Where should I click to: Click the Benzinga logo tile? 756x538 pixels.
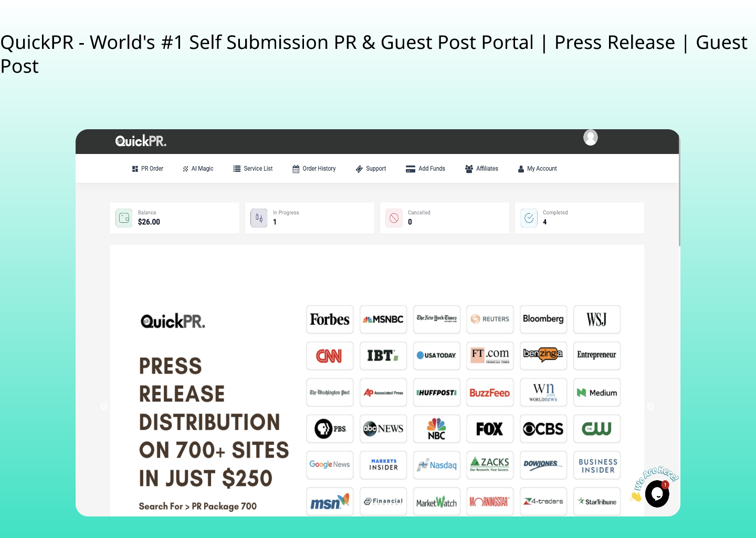(x=543, y=356)
